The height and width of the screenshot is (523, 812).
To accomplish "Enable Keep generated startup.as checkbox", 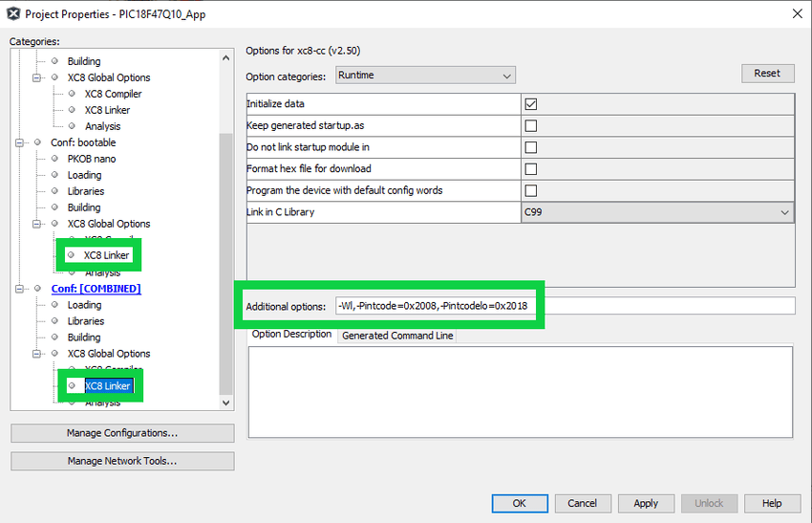I will coord(531,125).
